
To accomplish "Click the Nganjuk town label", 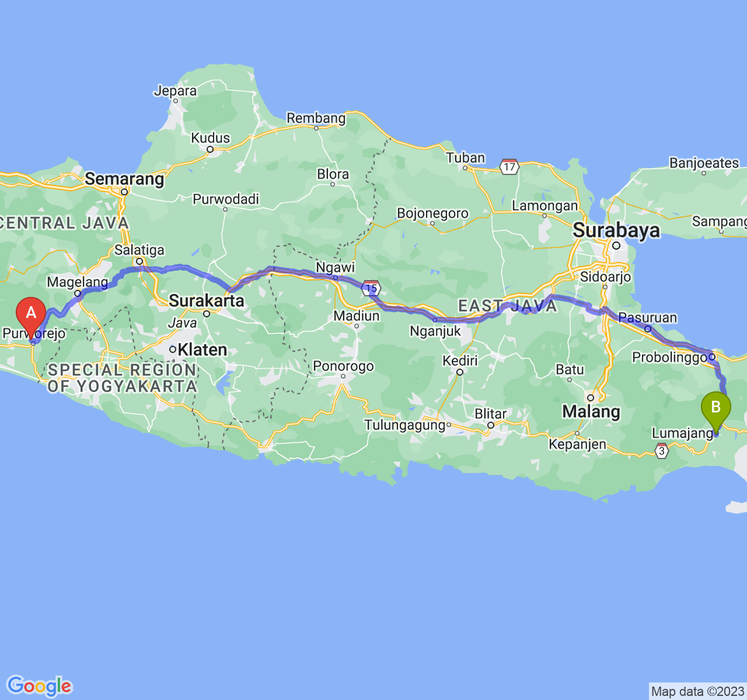I will tap(435, 331).
